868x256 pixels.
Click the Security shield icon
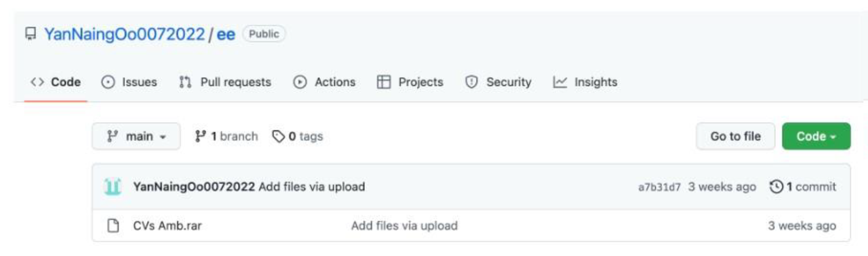471,82
